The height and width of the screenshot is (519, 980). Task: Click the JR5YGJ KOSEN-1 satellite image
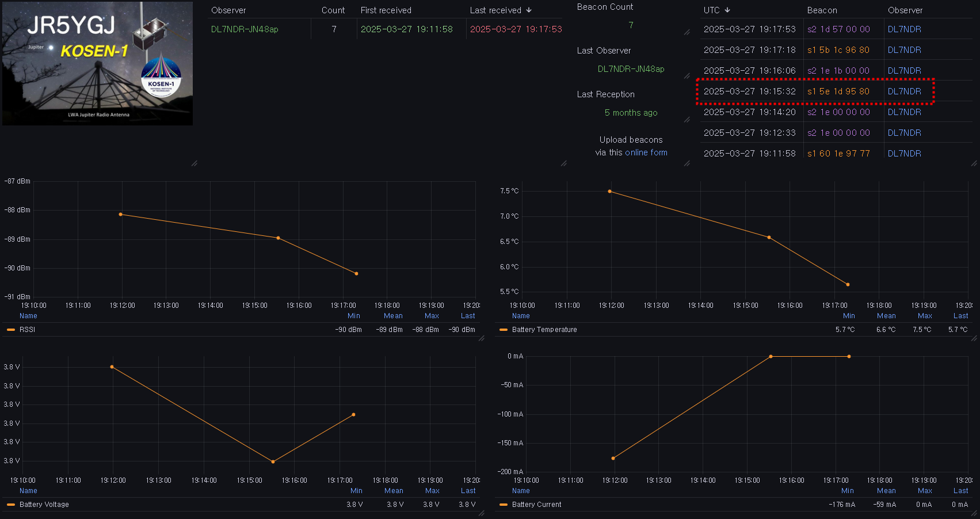click(98, 63)
